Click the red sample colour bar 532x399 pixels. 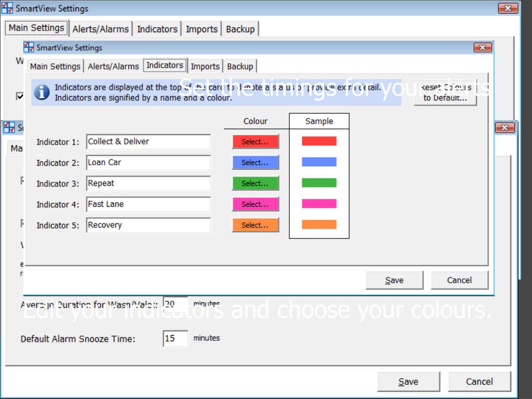[x=319, y=141]
